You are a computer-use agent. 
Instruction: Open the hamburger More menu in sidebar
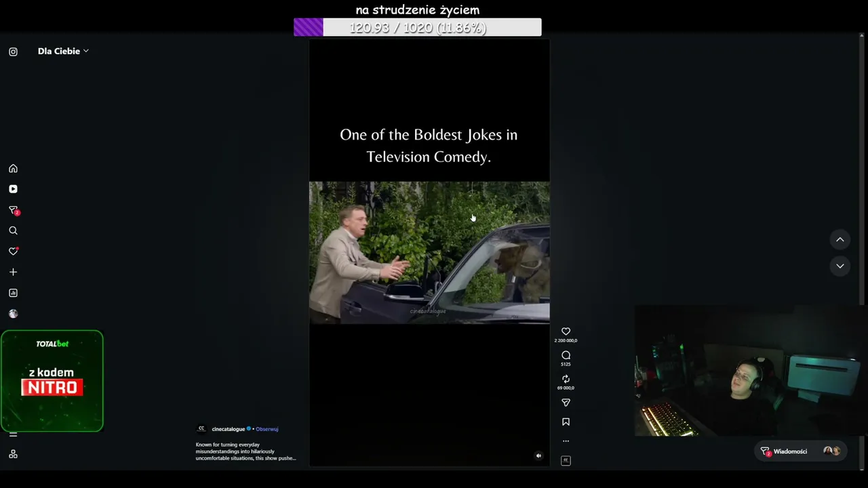[x=13, y=434]
